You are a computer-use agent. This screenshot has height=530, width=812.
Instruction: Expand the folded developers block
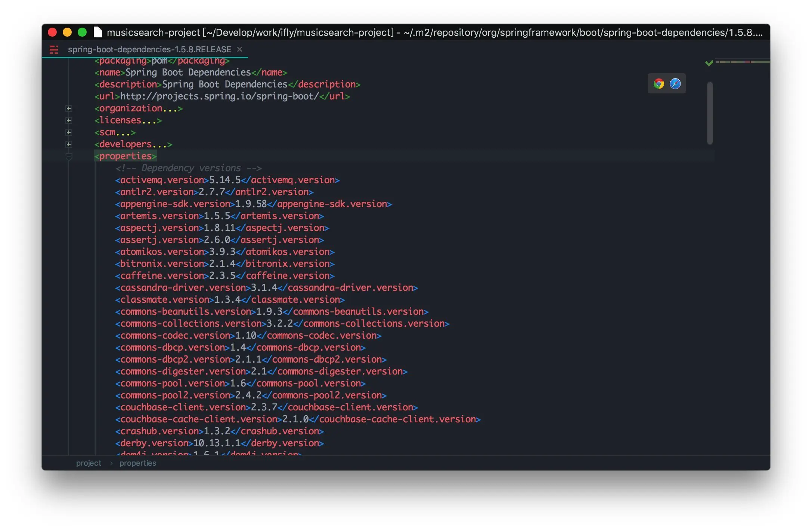(x=69, y=144)
